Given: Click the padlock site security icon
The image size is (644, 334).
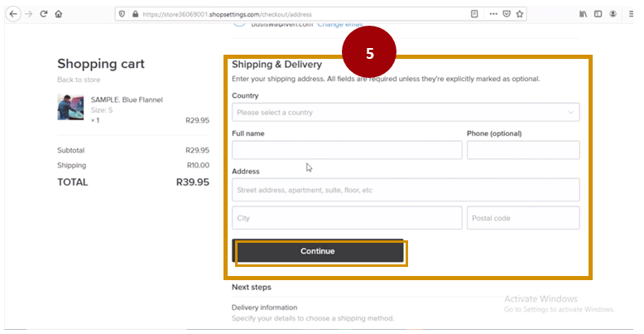Looking at the screenshot, I should [135, 14].
